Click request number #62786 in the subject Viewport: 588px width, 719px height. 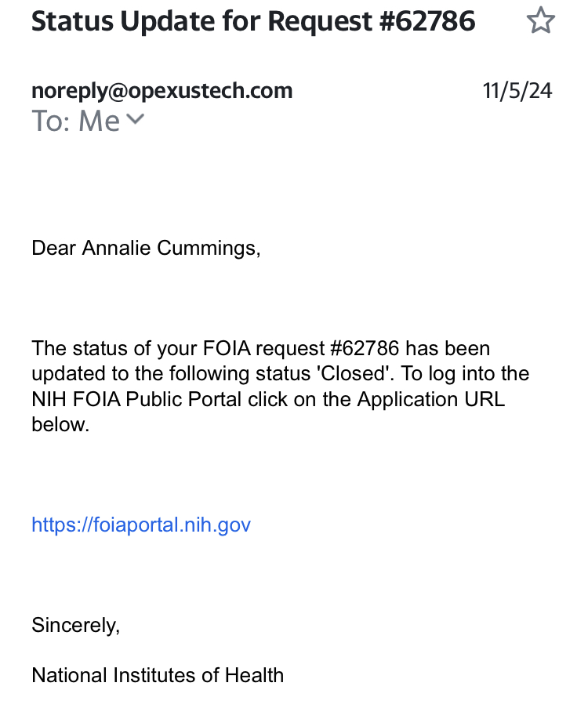pyautogui.click(x=428, y=21)
